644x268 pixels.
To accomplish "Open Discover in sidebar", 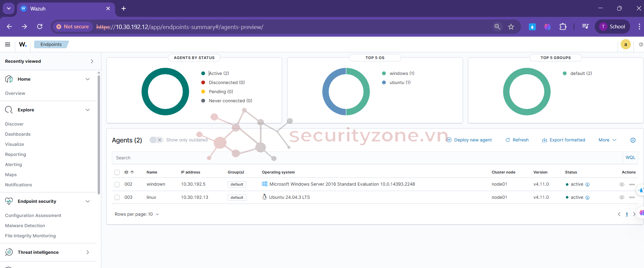I will pyautogui.click(x=14, y=124).
